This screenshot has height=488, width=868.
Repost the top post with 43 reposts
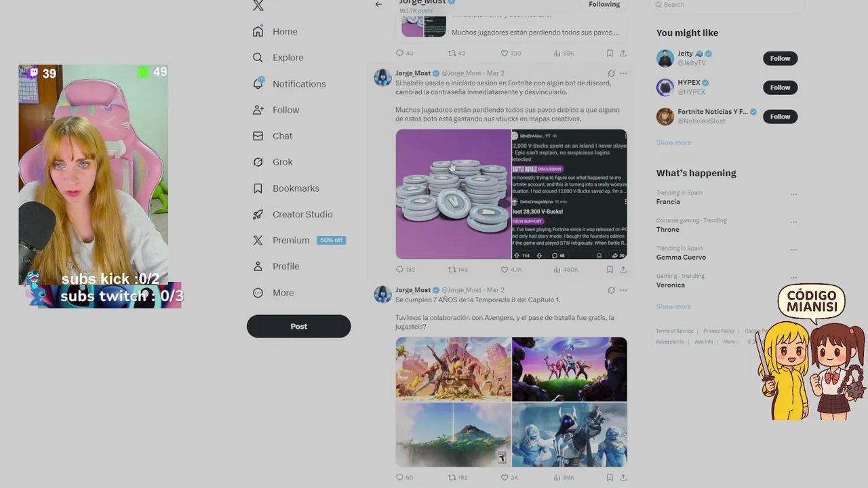[456, 54]
